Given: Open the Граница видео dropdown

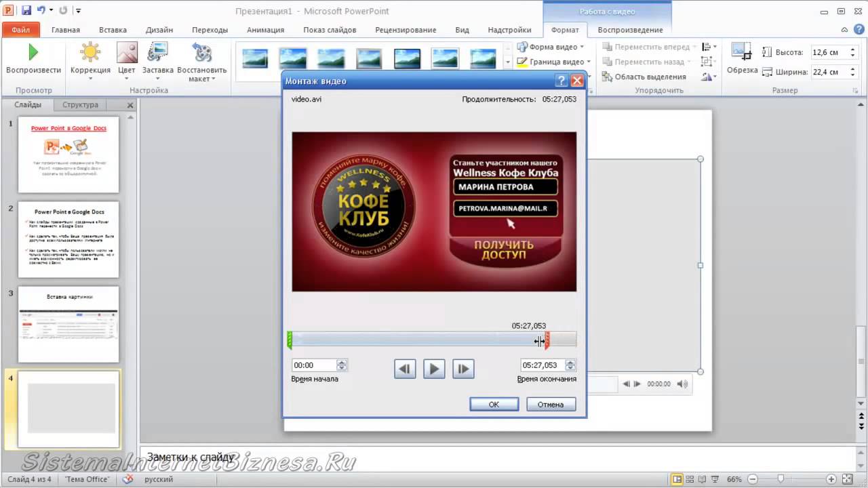Looking at the screenshot, I should (553, 62).
